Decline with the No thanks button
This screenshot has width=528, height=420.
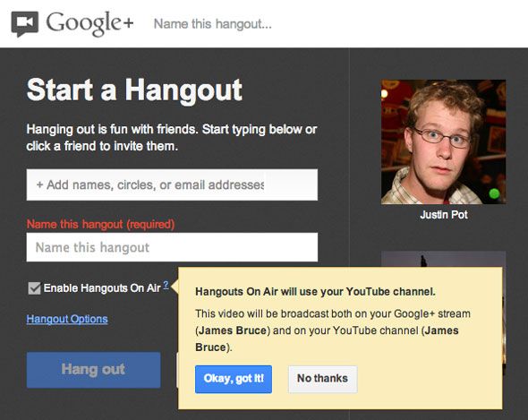322,379
